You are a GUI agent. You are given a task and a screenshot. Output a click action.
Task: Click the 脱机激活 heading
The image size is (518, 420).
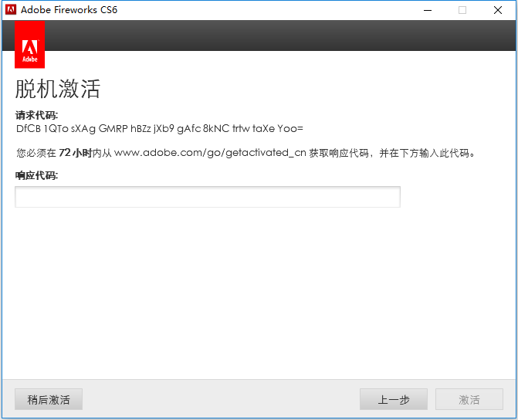tap(58, 89)
